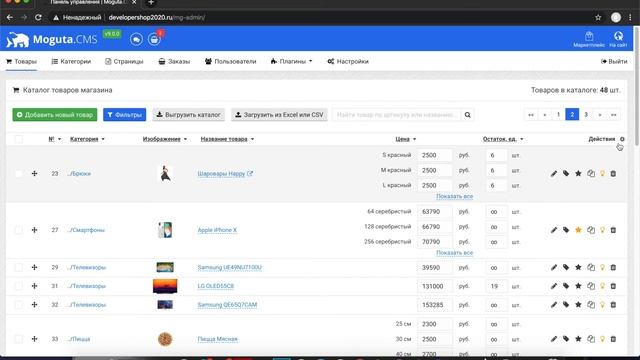
Task: Delete Apple iPhone X product
Action: click(x=613, y=230)
